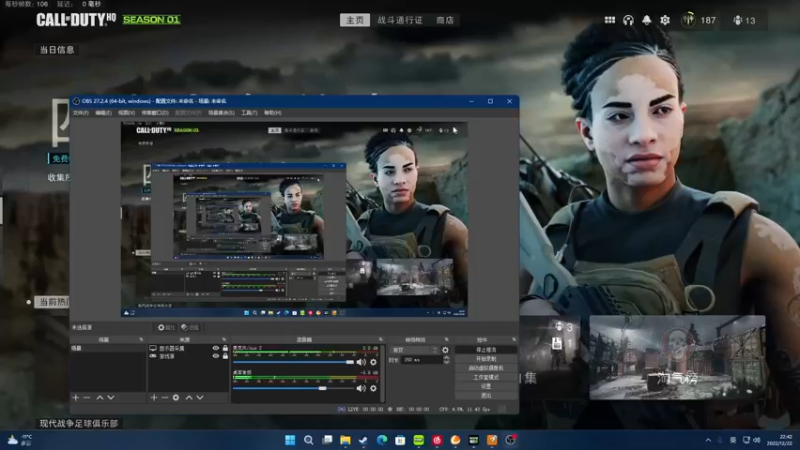Increase the transition duration with the up arrow
The width and height of the screenshot is (800, 450).
[x=446, y=357]
